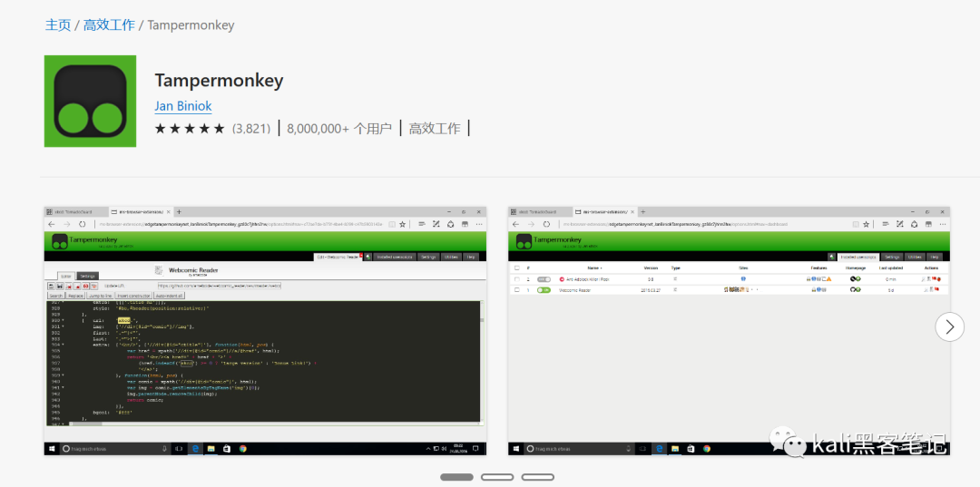Click the green Tampermonkey extension logo

[90, 102]
